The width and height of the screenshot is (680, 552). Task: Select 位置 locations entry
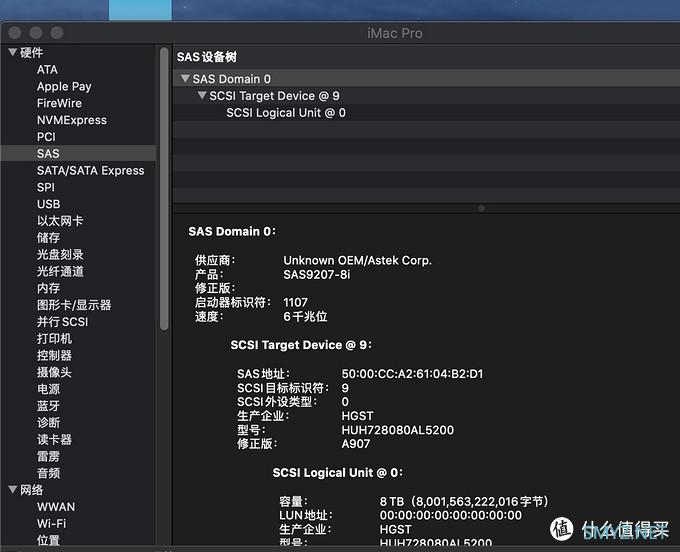click(49, 540)
